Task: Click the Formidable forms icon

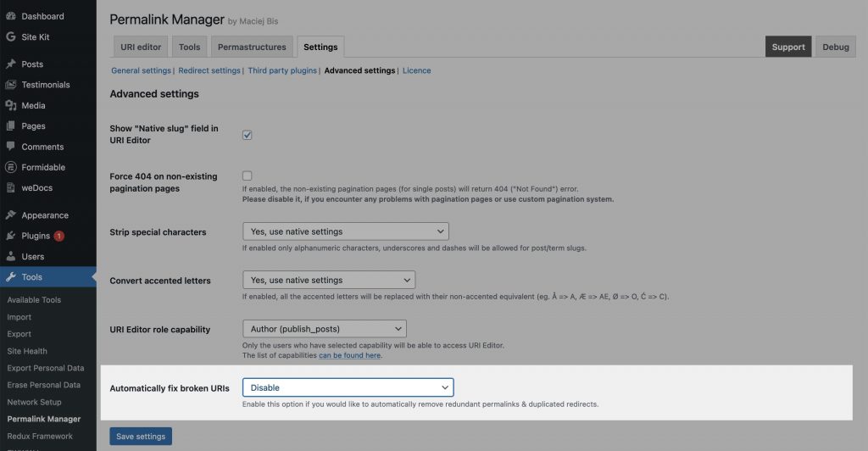Action: [x=10, y=166]
